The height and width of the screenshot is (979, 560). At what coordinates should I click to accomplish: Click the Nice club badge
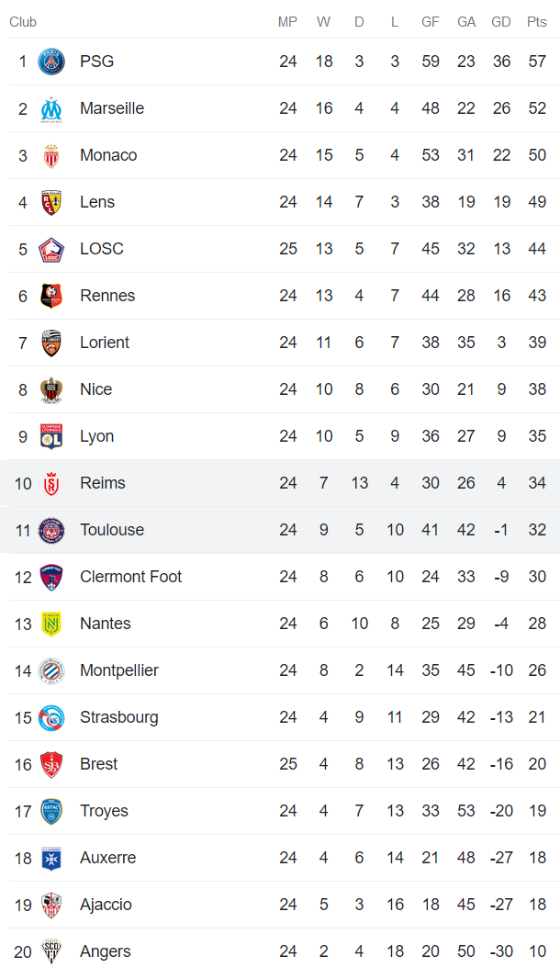(51, 389)
